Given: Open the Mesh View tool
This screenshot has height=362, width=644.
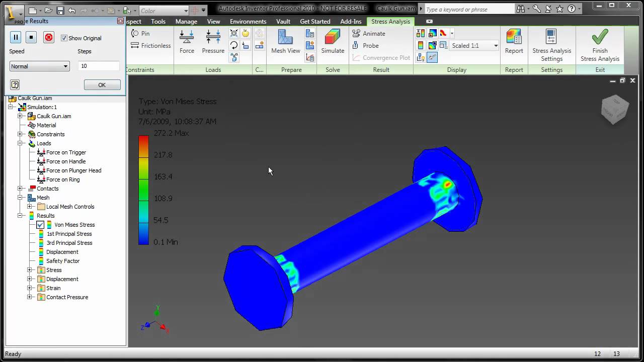Looking at the screenshot, I should click(285, 41).
